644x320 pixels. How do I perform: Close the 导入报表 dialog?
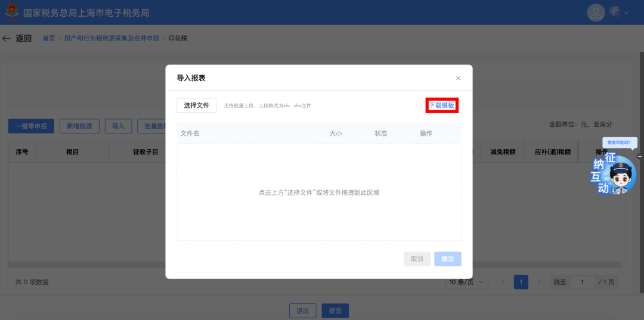click(x=459, y=78)
